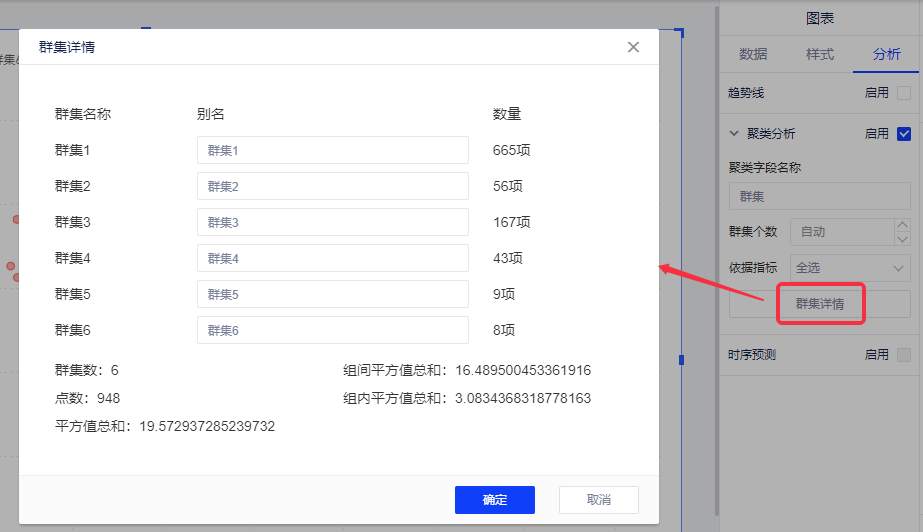Switch to the 数据 tab
This screenshot has width=923, height=532.
click(x=753, y=55)
